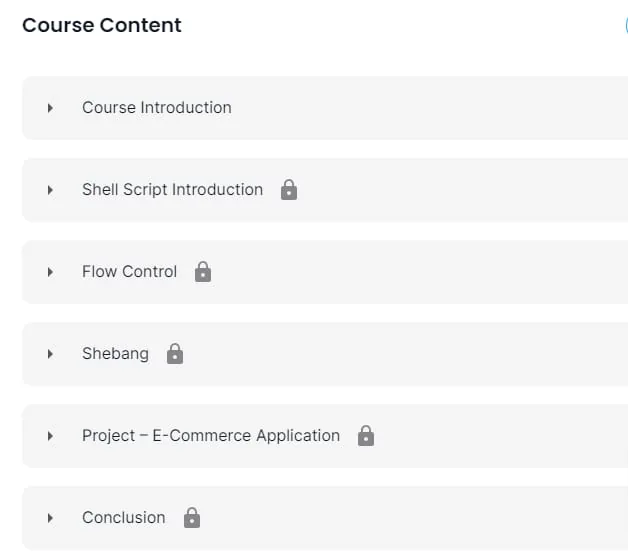
Task: Click the padlock icon beside Shebang
Action: pyautogui.click(x=175, y=354)
